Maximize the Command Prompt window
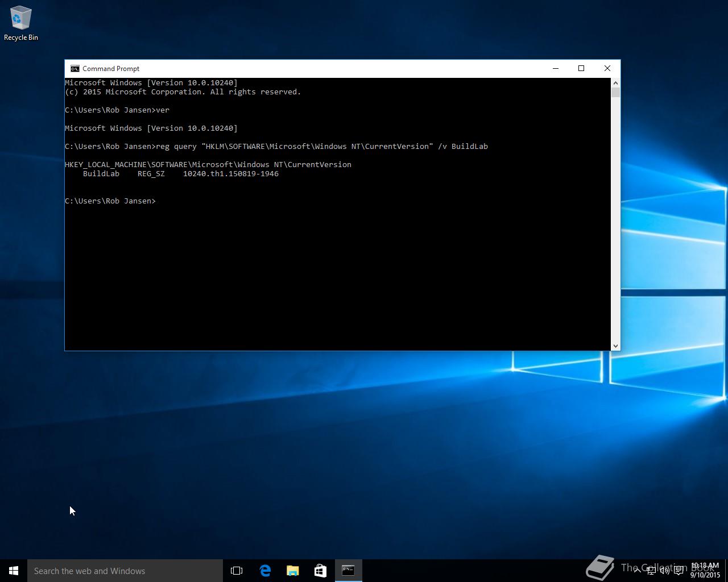The width and height of the screenshot is (728, 582). click(581, 68)
